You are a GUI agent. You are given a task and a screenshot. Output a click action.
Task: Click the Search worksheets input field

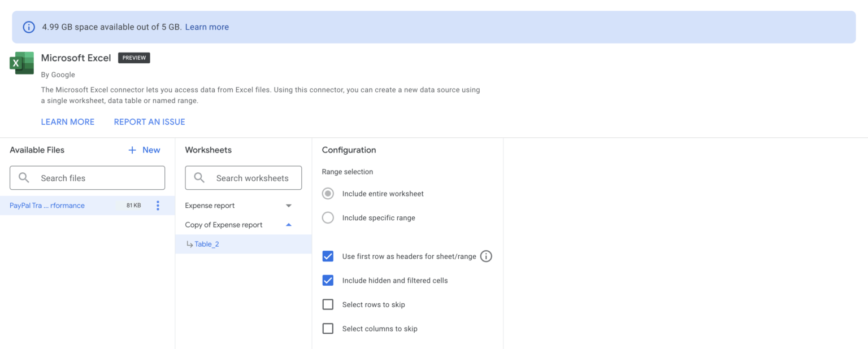[x=244, y=178]
